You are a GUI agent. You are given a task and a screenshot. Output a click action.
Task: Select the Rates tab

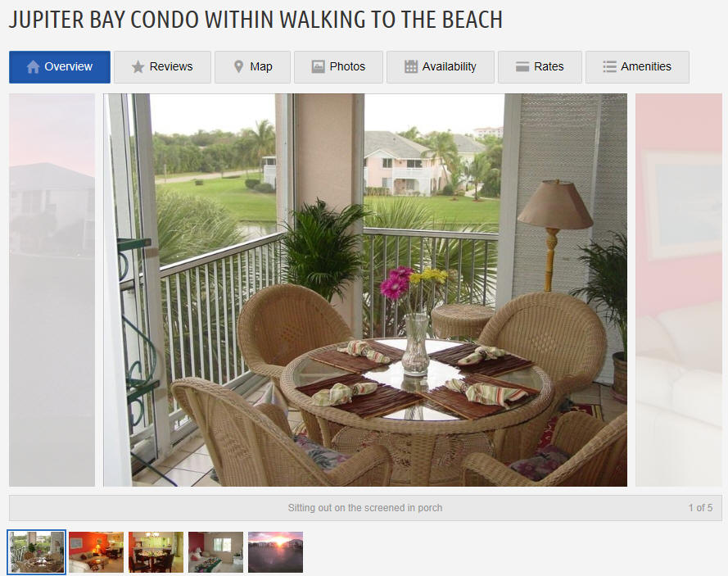[x=540, y=67]
